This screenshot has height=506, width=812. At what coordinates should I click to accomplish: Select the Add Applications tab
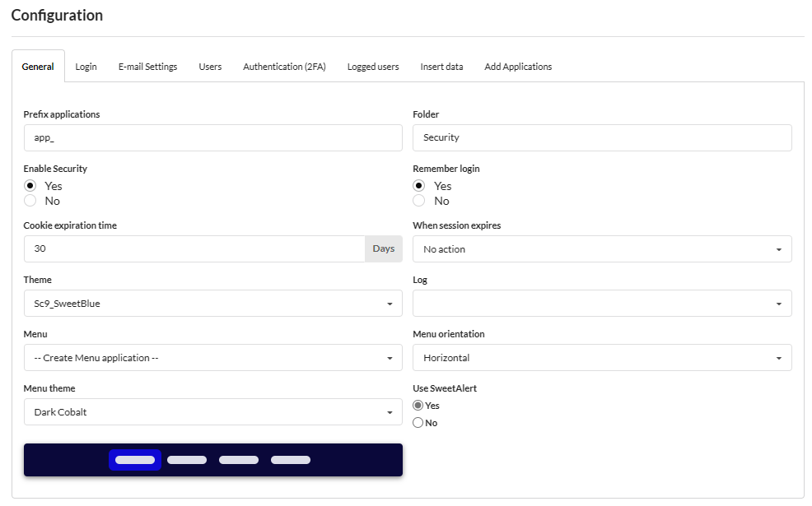(x=518, y=67)
